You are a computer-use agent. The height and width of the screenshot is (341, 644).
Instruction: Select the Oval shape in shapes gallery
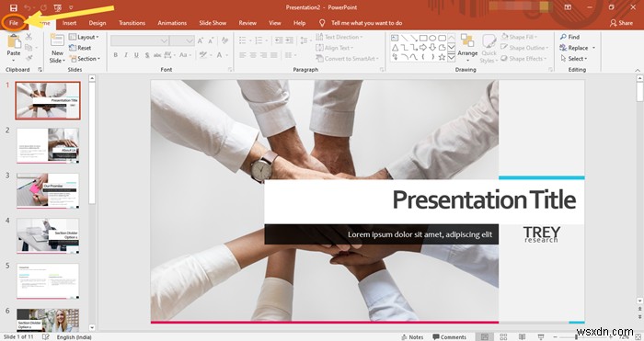pos(432,39)
